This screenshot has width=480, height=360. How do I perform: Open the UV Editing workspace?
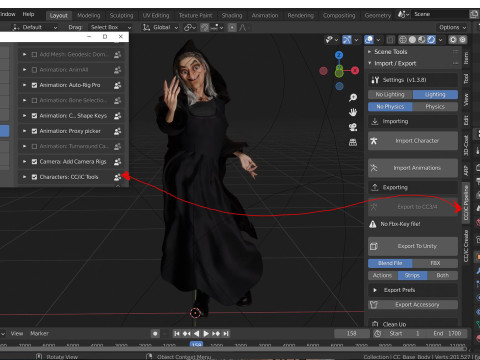pyautogui.click(x=156, y=15)
